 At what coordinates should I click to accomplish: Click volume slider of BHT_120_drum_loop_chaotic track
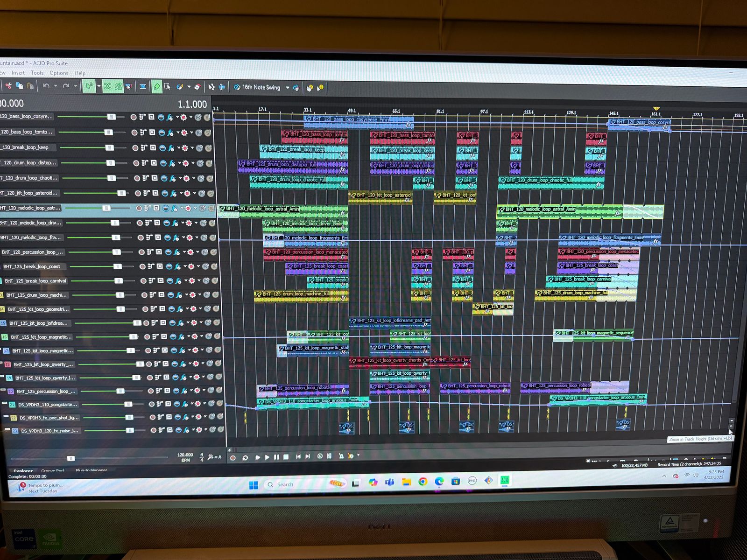point(112,178)
